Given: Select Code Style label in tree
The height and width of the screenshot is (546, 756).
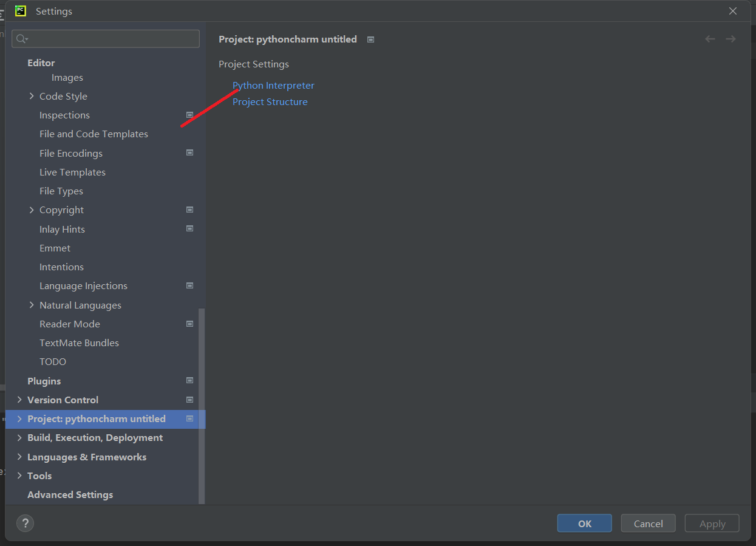Looking at the screenshot, I should pyautogui.click(x=63, y=96).
